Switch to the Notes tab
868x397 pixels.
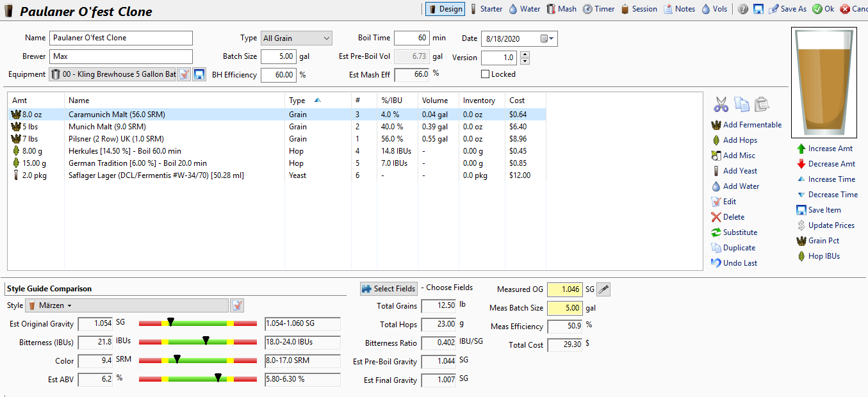tap(679, 9)
